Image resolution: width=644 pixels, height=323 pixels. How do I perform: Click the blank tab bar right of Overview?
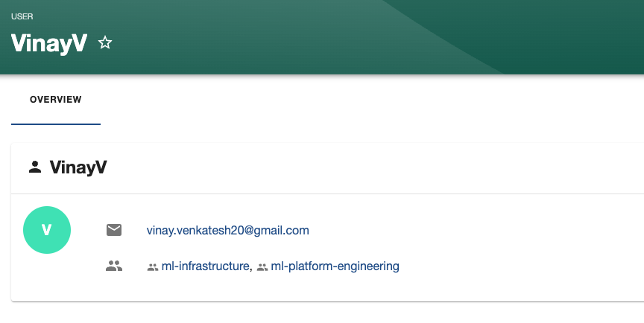pyautogui.click(x=373, y=100)
